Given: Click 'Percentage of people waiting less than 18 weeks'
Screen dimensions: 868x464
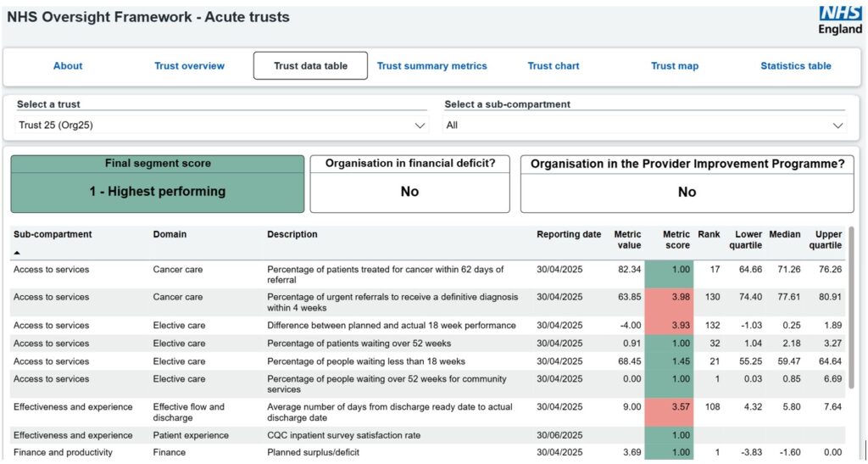Looking at the screenshot, I should pos(366,361).
